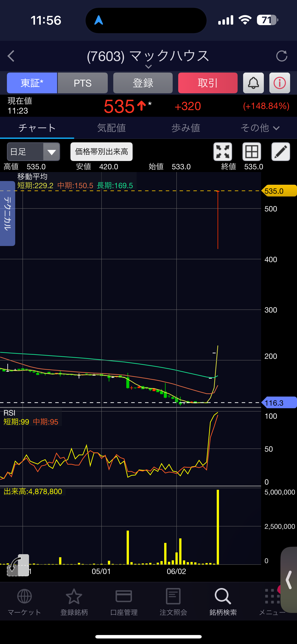Screen dimensions: 297x644
Task: Open the four-panel chart layout icon
Action: pos(252,152)
